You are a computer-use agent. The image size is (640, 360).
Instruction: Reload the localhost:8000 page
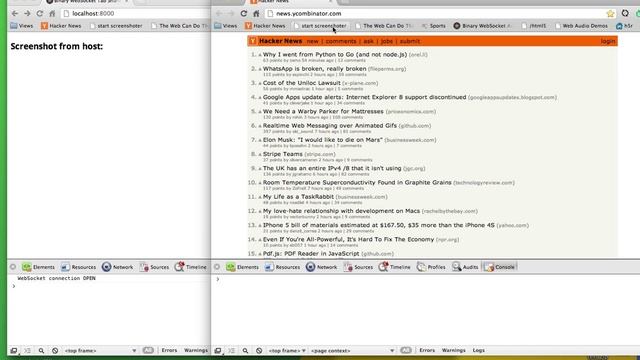click(40, 13)
